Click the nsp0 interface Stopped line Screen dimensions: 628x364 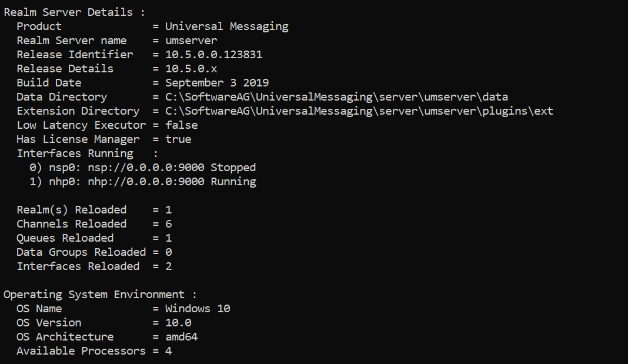142,168
